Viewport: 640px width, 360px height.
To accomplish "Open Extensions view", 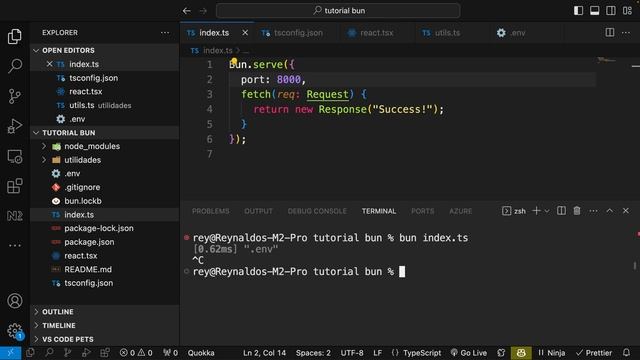I will pos(15,186).
